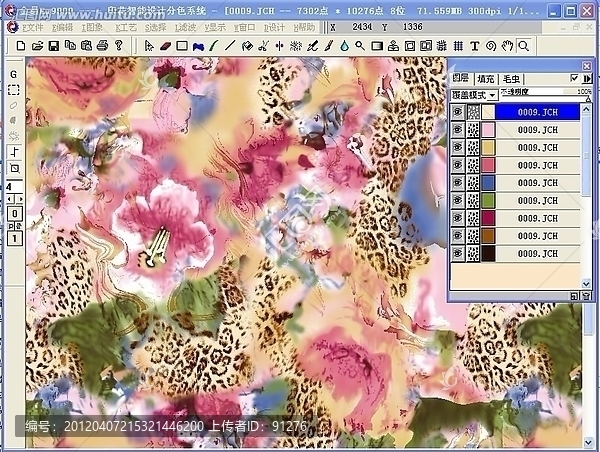Save the file using the floppy disk icon

point(54,46)
